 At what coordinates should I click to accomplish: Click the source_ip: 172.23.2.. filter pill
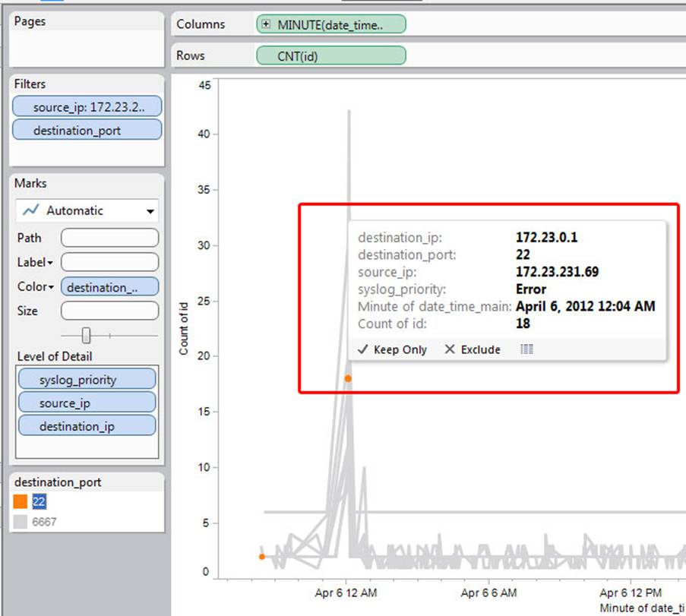[x=87, y=107]
